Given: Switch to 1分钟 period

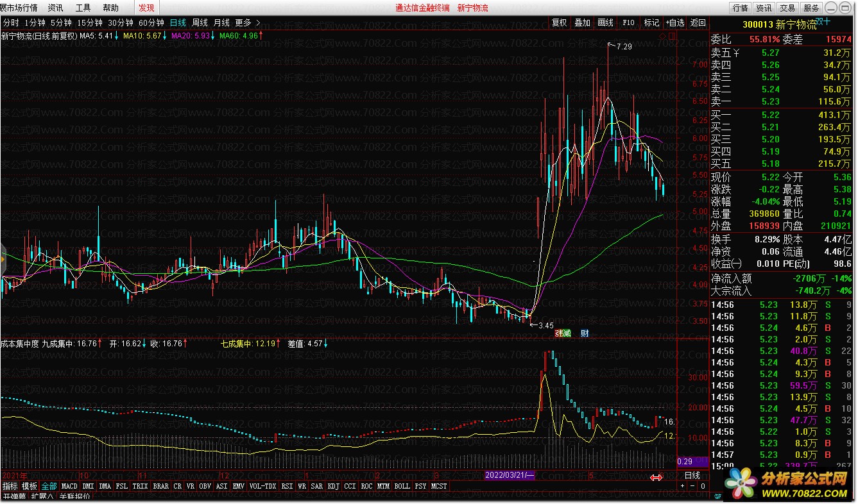Looking at the screenshot, I should pyautogui.click(x=35, y=22).
